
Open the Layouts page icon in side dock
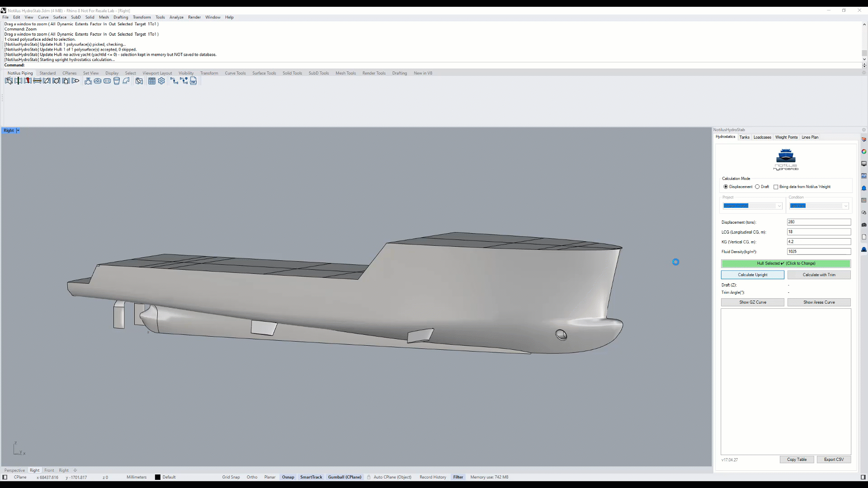[863, 237]
